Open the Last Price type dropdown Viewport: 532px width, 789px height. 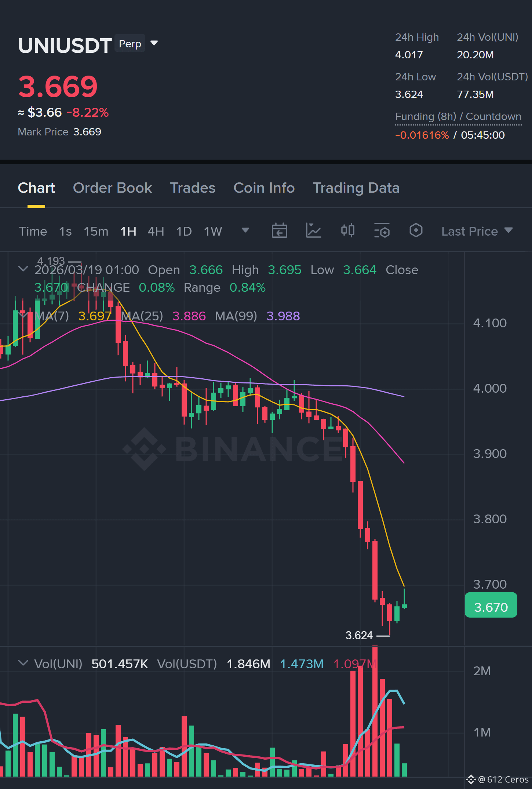[x=477, y=231]
